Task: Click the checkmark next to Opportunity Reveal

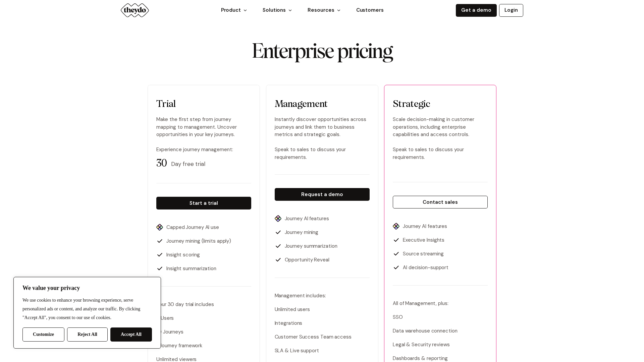Action: 278,260
